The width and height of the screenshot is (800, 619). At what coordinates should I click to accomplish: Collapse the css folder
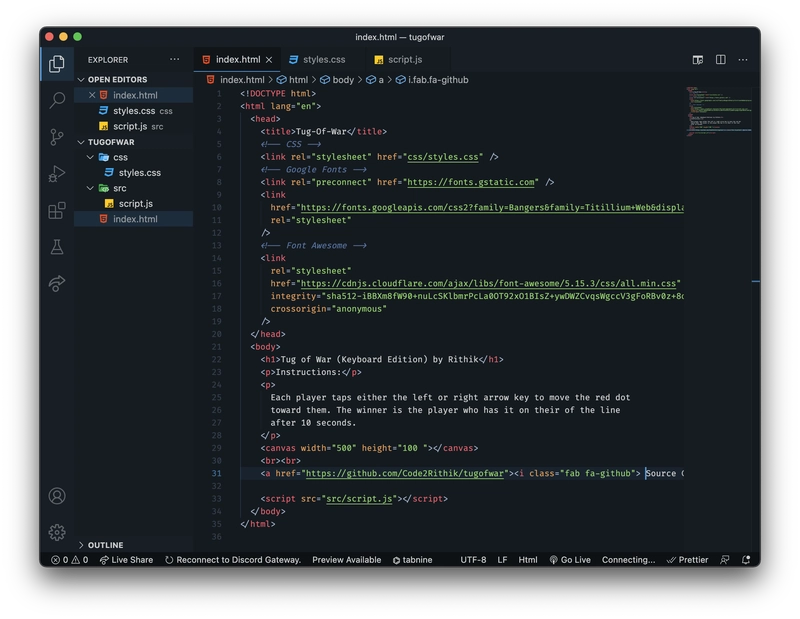[134, 157]
